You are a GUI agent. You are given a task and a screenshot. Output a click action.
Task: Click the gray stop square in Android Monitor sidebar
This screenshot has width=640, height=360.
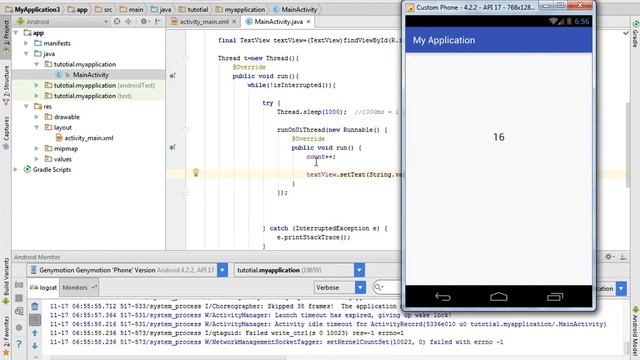[19, 298]
